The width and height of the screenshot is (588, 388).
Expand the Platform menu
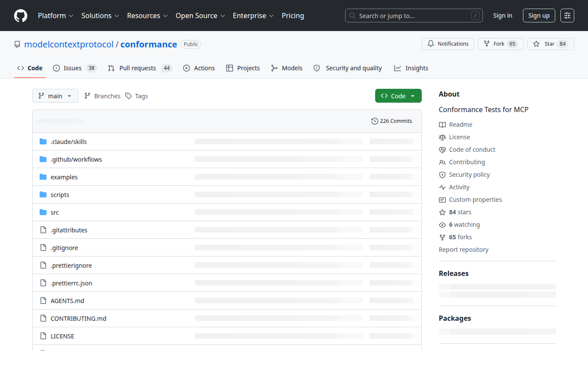(x=56, y=16)
